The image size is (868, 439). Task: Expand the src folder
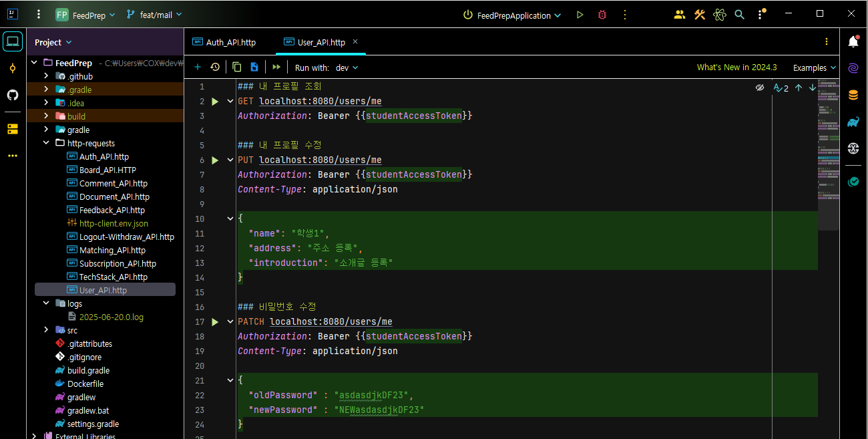[x=46, y=330]
